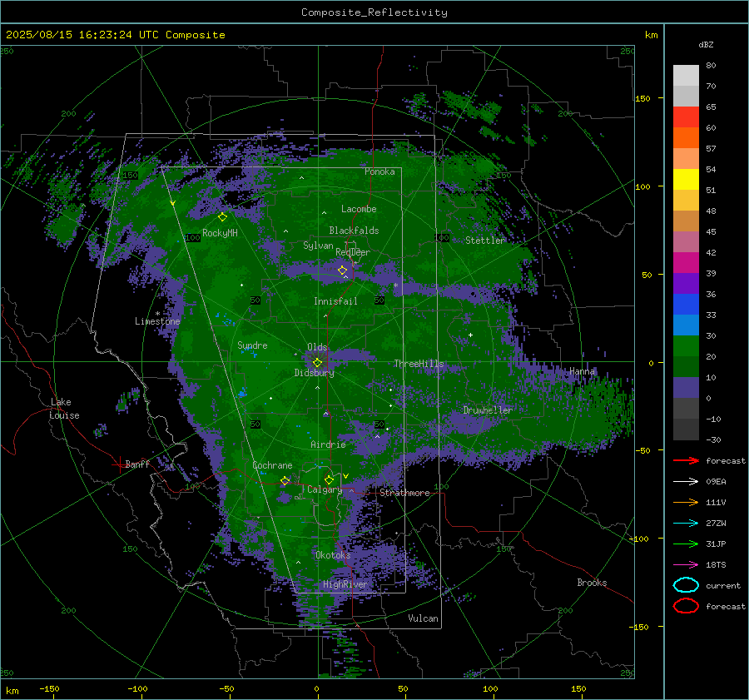Select the Stettler city label
This screenshot has height=700, width=749.
(485, 241)
